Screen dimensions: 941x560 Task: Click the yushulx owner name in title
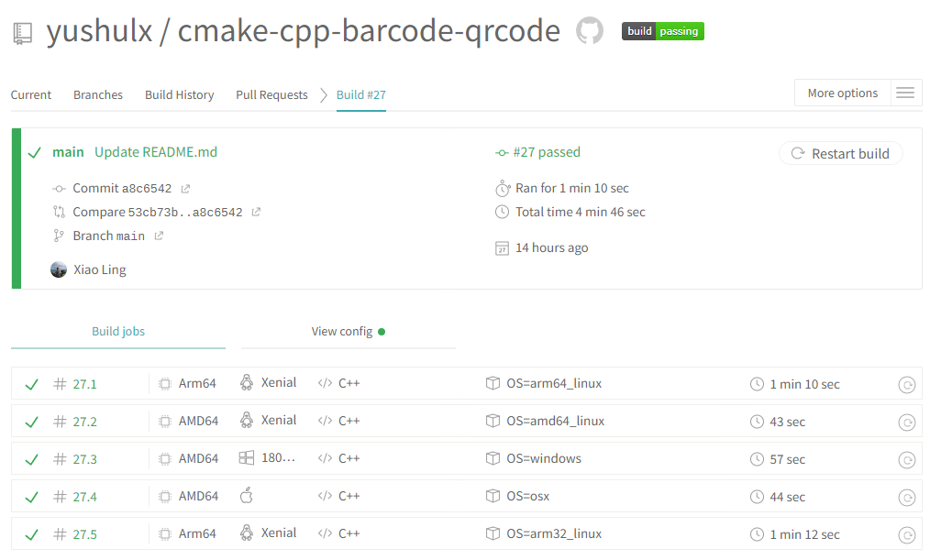(x=99, y=31)
